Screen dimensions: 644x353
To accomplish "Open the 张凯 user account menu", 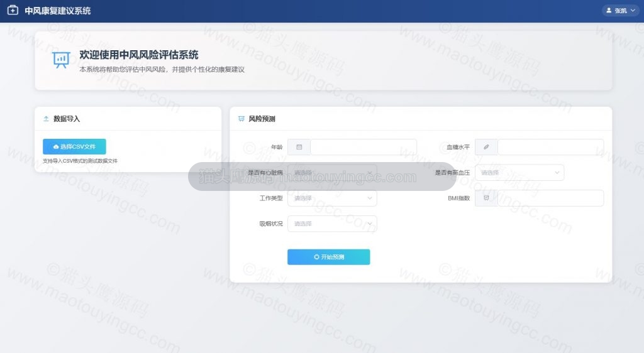I will [x=621, y=11].
